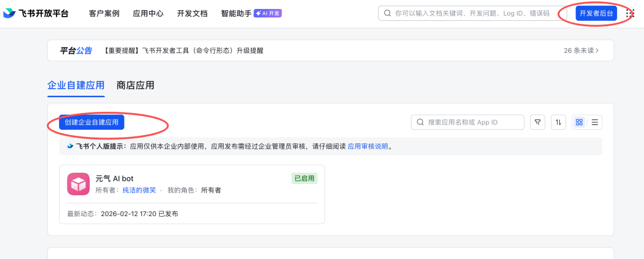Screen dimensions: 644x259
Task: Open the 客户案例 menu
Action: [104, 14]
